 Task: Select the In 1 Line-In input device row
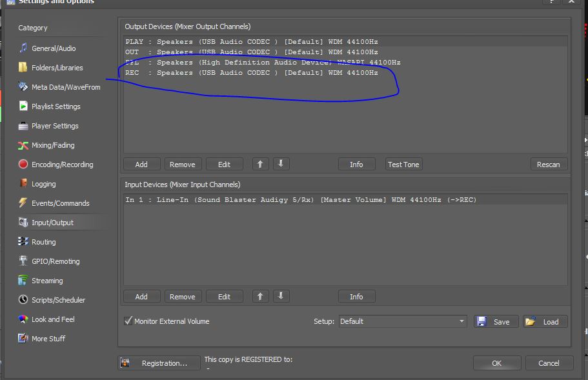(x=300, y=200)
